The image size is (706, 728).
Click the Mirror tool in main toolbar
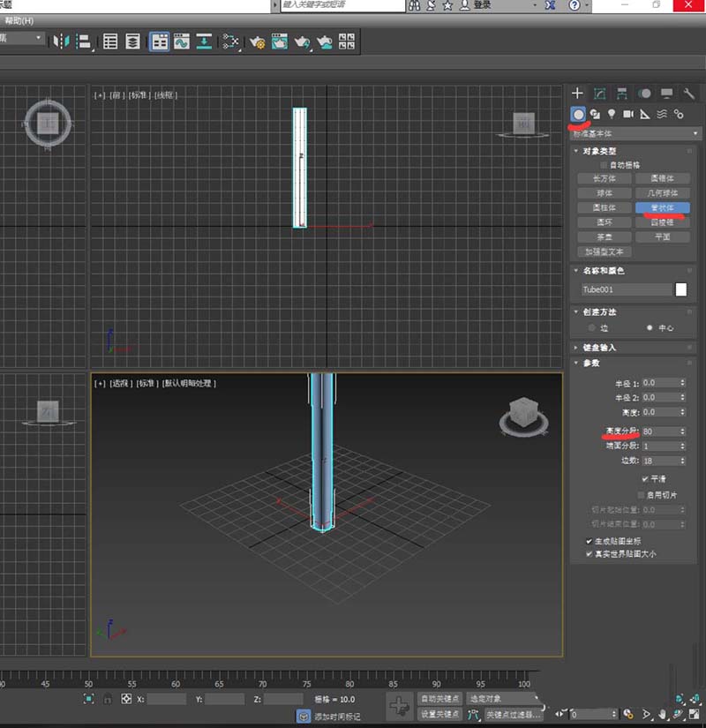tap(61, 41)
